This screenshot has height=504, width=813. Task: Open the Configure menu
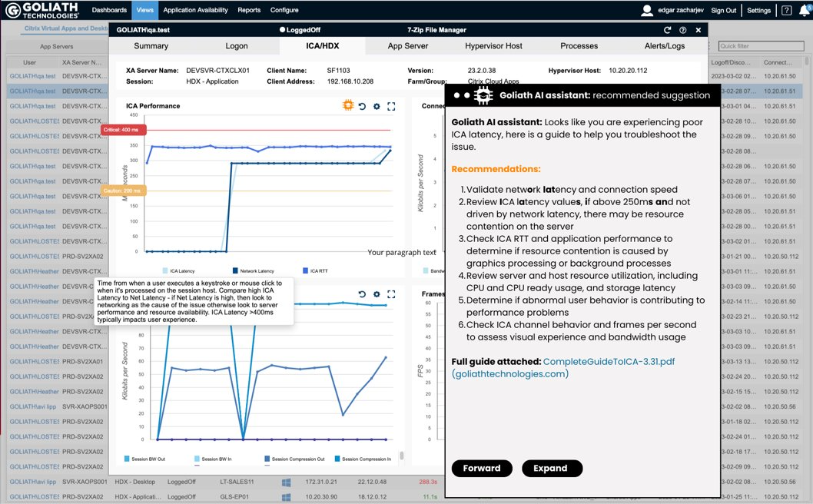[x=284, y=10]
